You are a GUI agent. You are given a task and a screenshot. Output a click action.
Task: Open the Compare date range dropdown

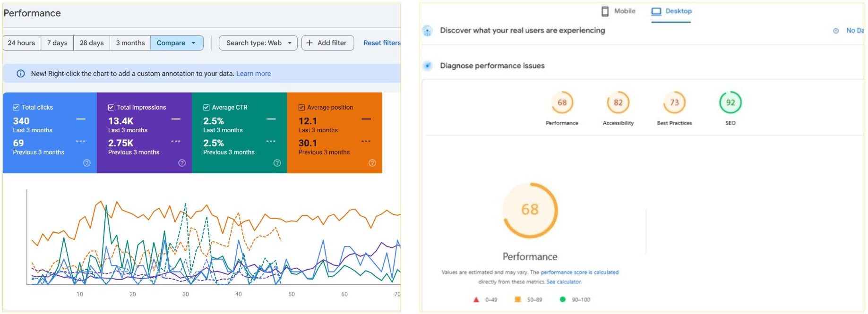177,43
